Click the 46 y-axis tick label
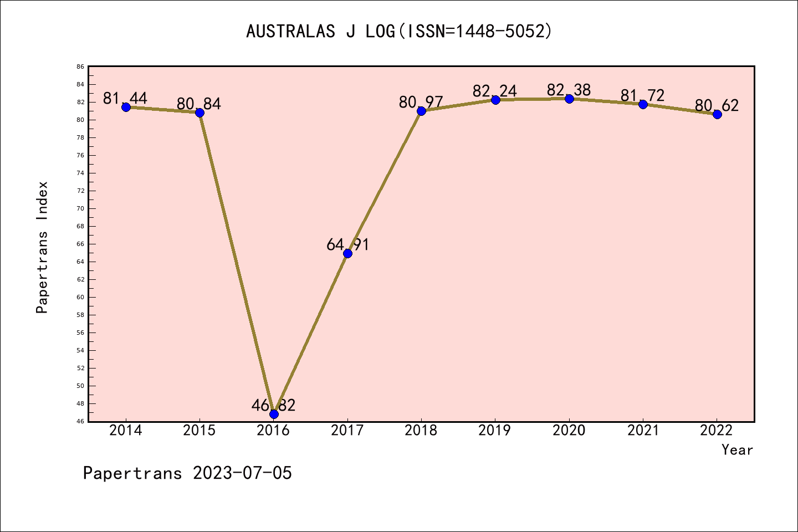 (80, 421)
